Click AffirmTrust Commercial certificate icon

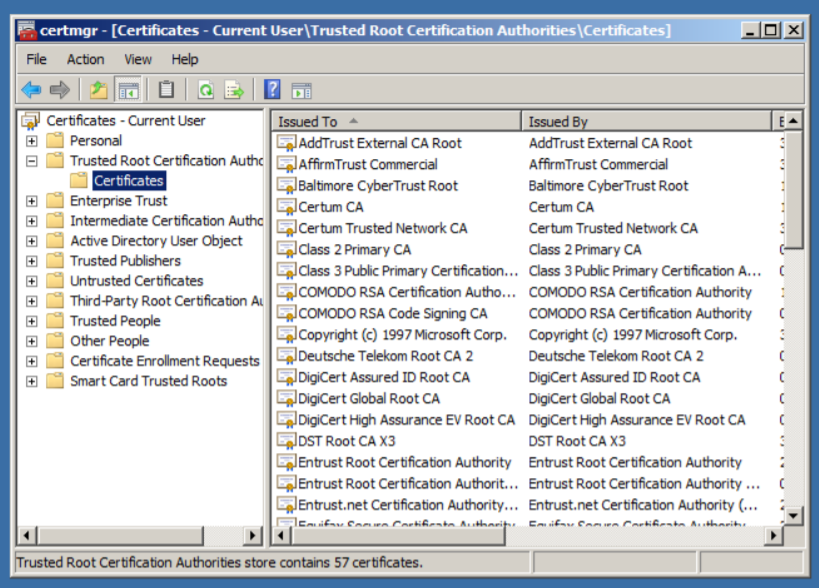pyautogui.click(x=286, y=164)
